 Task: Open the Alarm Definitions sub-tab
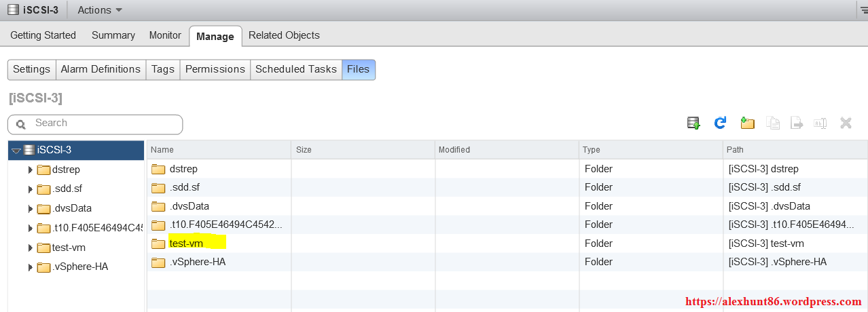101,69
